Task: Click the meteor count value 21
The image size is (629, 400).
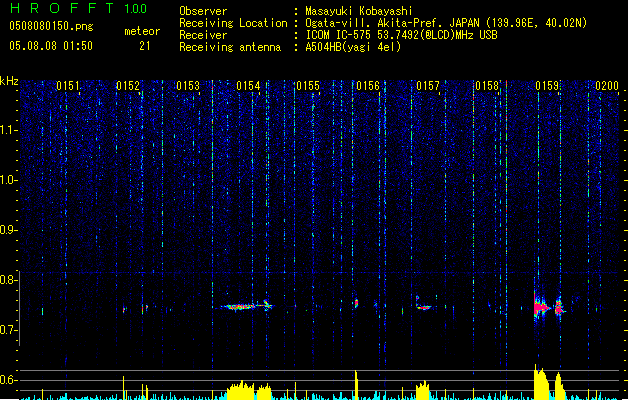Action: [x=145, y=46]
